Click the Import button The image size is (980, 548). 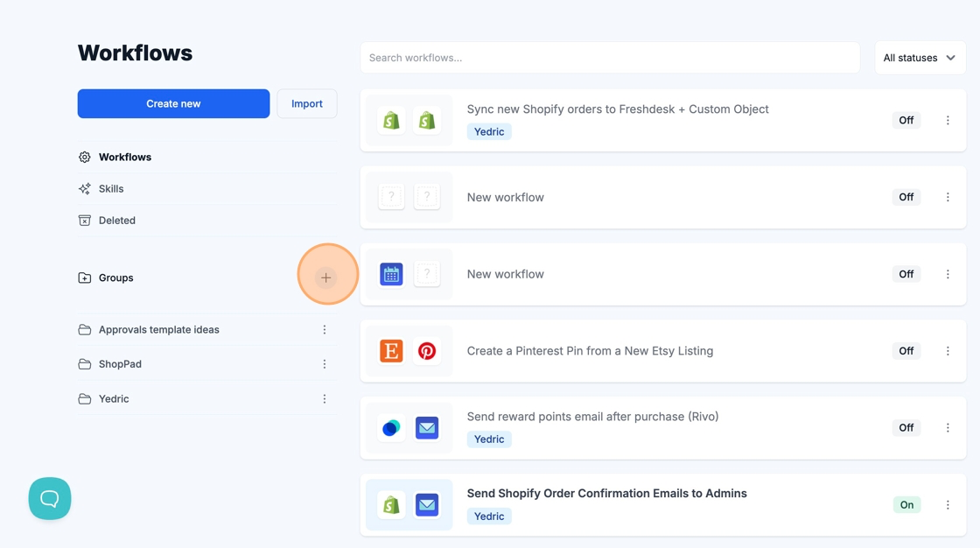coord(307,103)
